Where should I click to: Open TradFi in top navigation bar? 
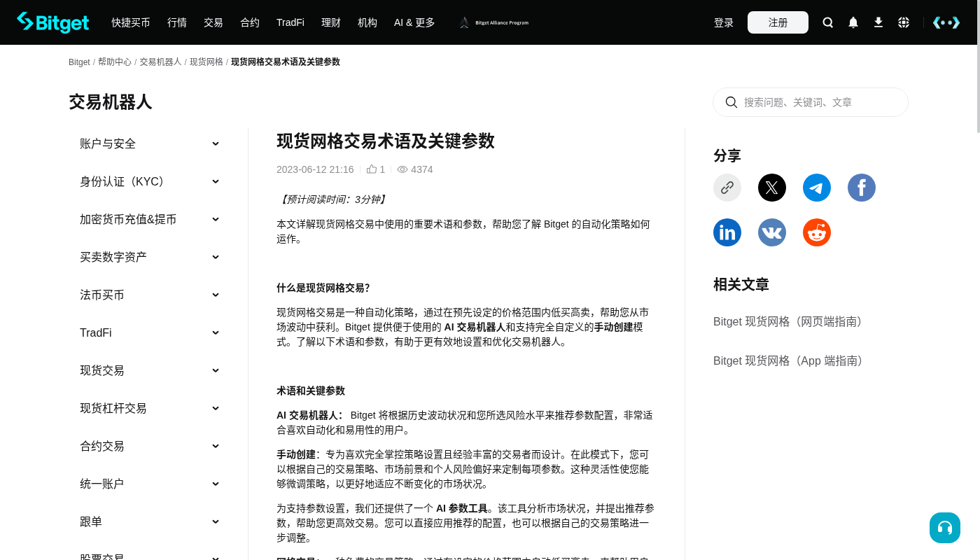point(290,22)
